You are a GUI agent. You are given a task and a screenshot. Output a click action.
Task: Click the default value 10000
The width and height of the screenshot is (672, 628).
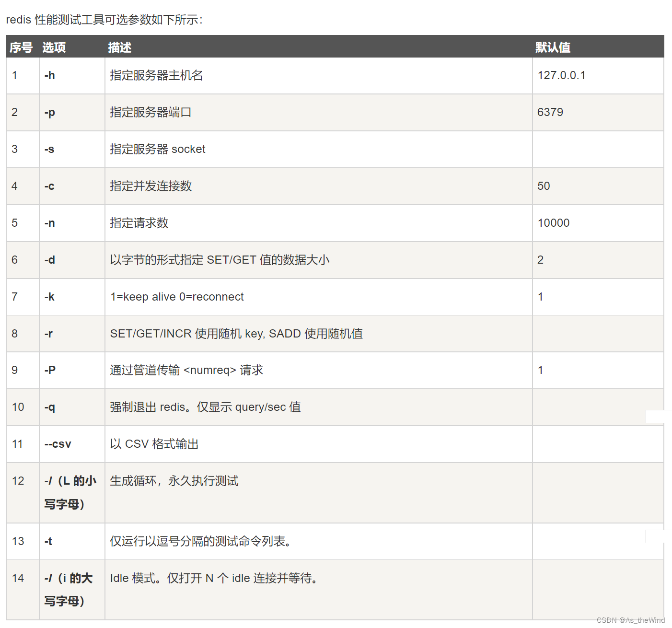tap(554, 223)
